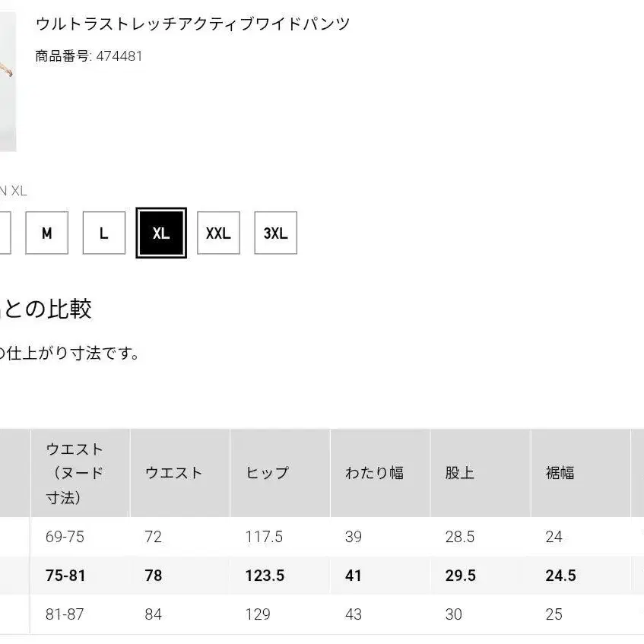Select the わたり幅 column header
The height and width of the screenshot is (644, 644).
pos(374,473)
